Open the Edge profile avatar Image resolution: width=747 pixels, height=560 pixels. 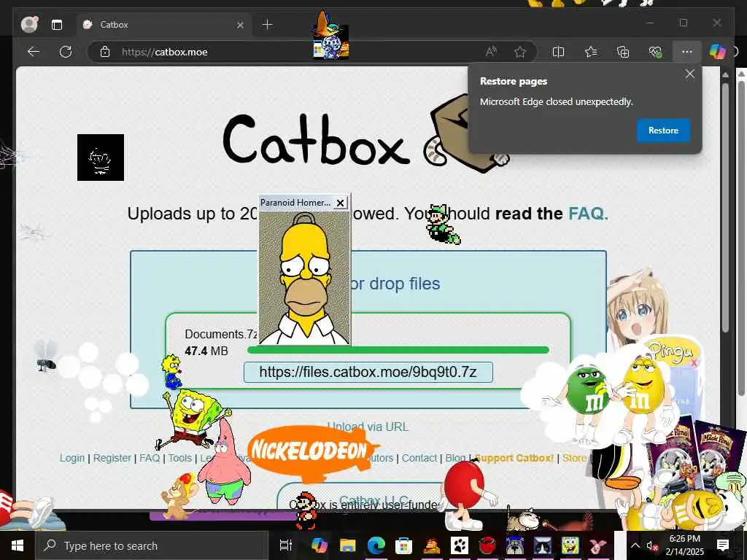point(29,24)
